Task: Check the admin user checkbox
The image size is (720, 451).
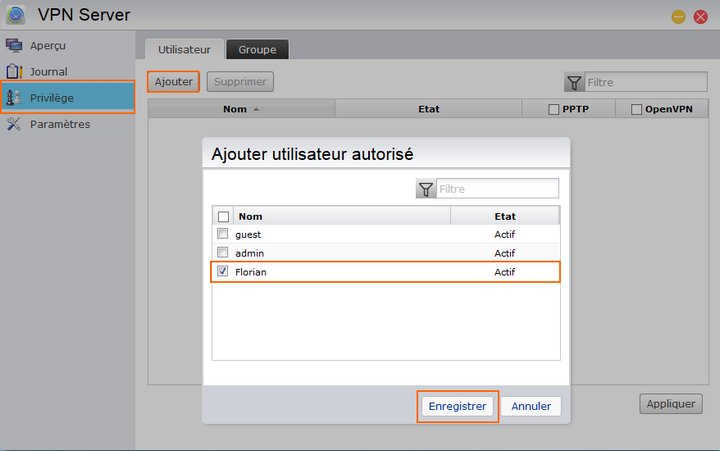Action: (x=223, y=252)
